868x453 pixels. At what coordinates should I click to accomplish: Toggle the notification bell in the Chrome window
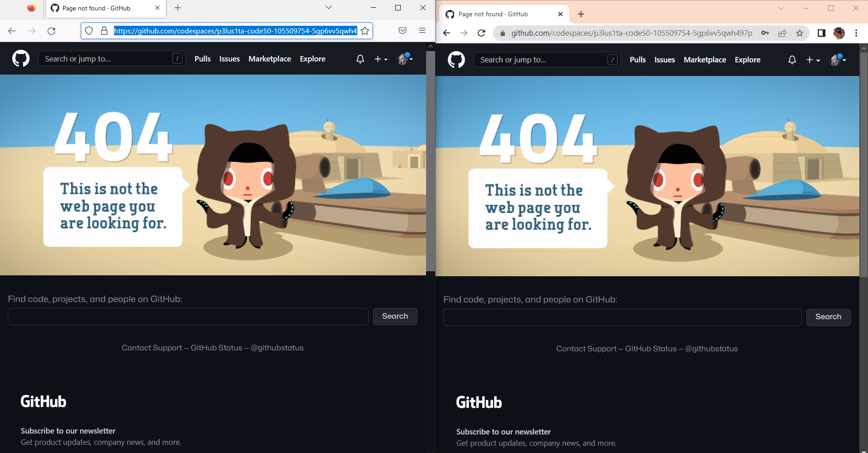pos(792,60)
